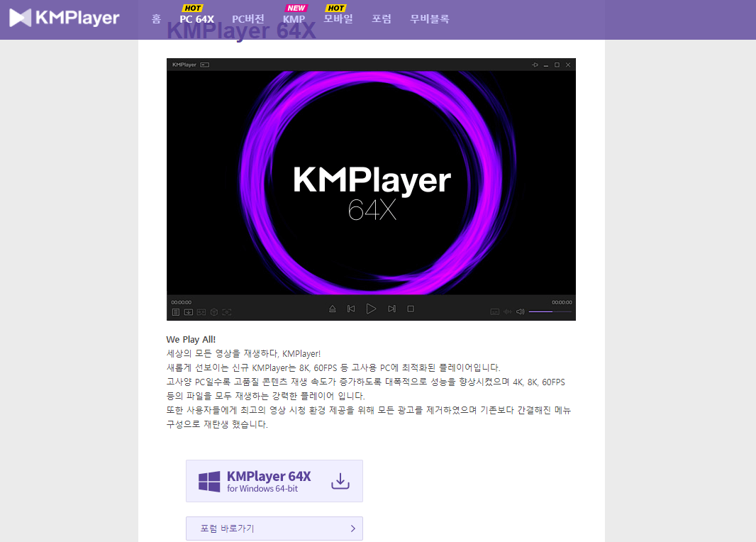Screen dimensions: 756x542
Task: Click the eject/open file icon
Action: (332, 309)
